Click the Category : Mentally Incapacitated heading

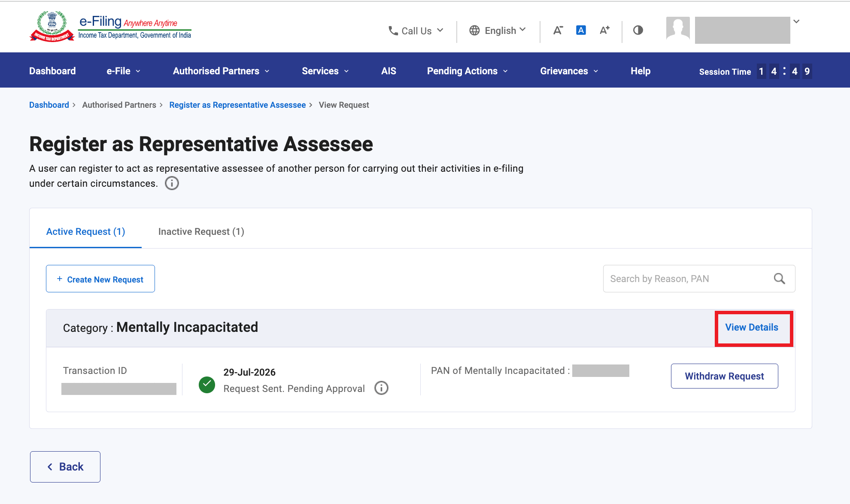tap(161, 328)
